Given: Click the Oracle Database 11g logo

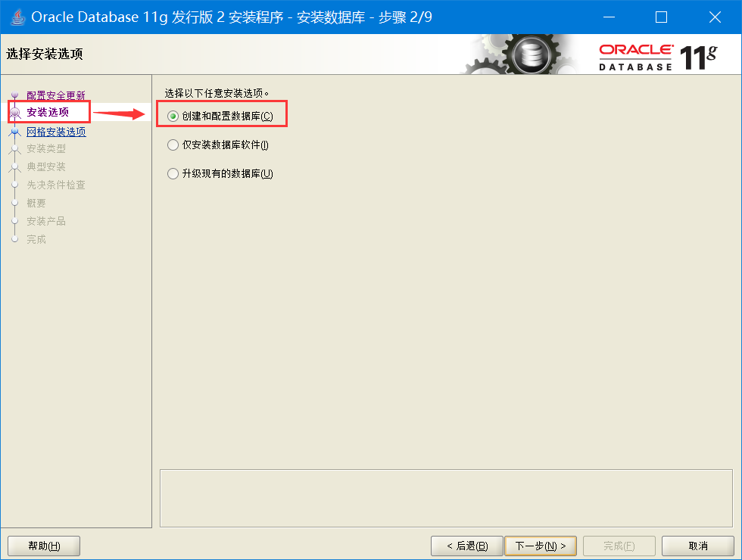Looking at the screenshot, I should (658, 57).
